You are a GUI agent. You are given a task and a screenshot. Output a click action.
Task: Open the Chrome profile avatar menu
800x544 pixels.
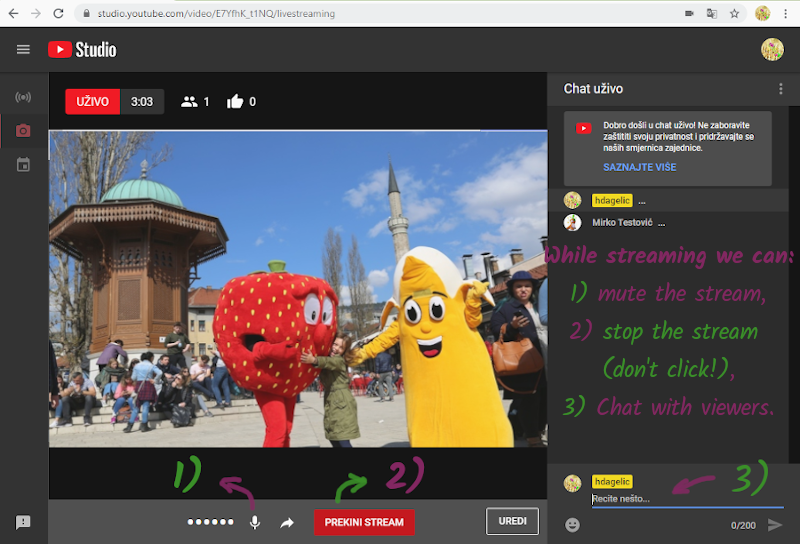(762, 14)
